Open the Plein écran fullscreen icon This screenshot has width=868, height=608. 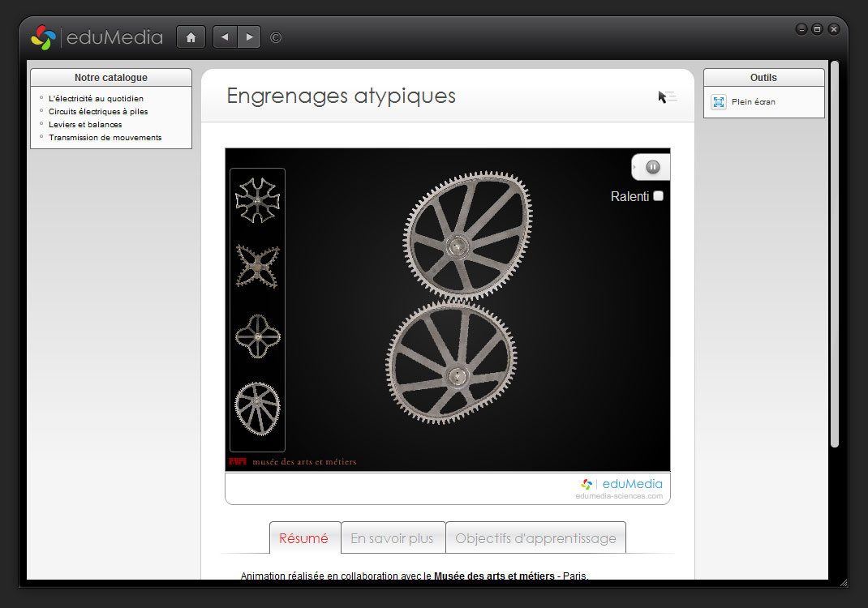719,102
